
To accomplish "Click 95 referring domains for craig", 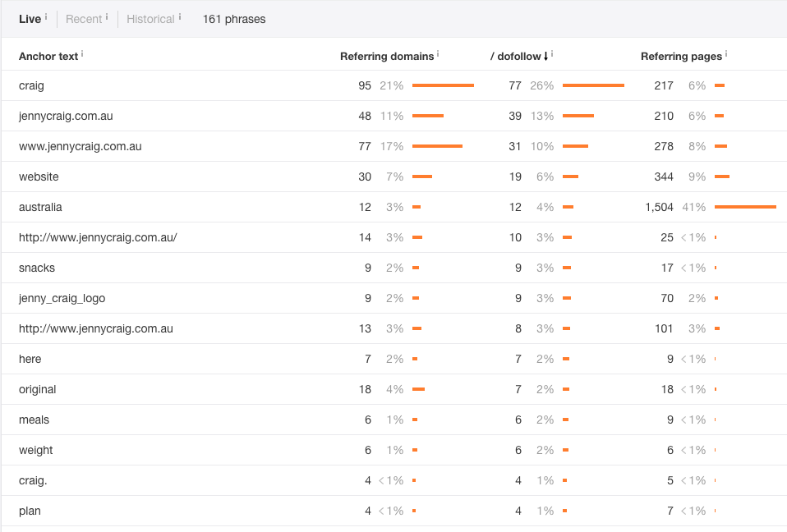I will pyautogui.click(x=365, y=85).
